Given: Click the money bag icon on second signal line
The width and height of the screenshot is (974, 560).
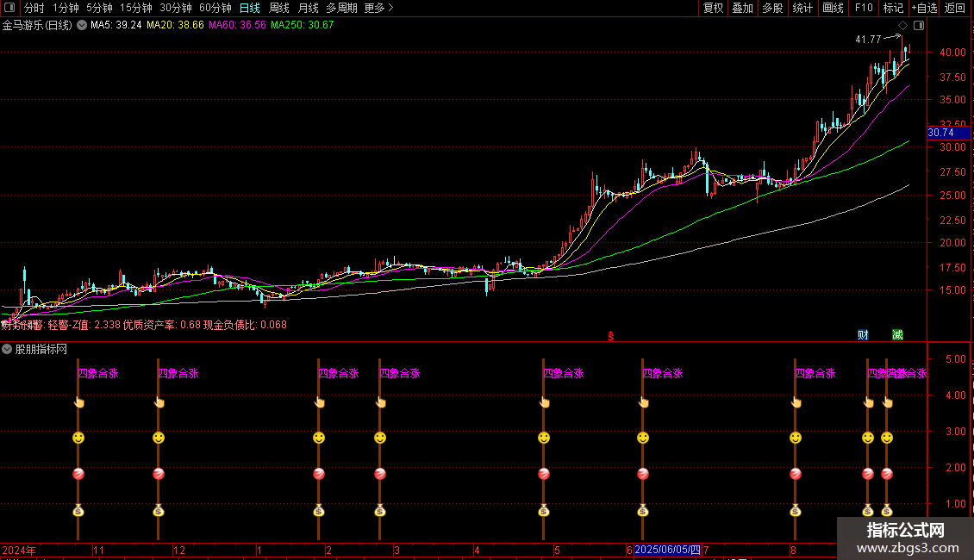Looking at the screenshot, I should pyautogui.click(x=159, y=510).
